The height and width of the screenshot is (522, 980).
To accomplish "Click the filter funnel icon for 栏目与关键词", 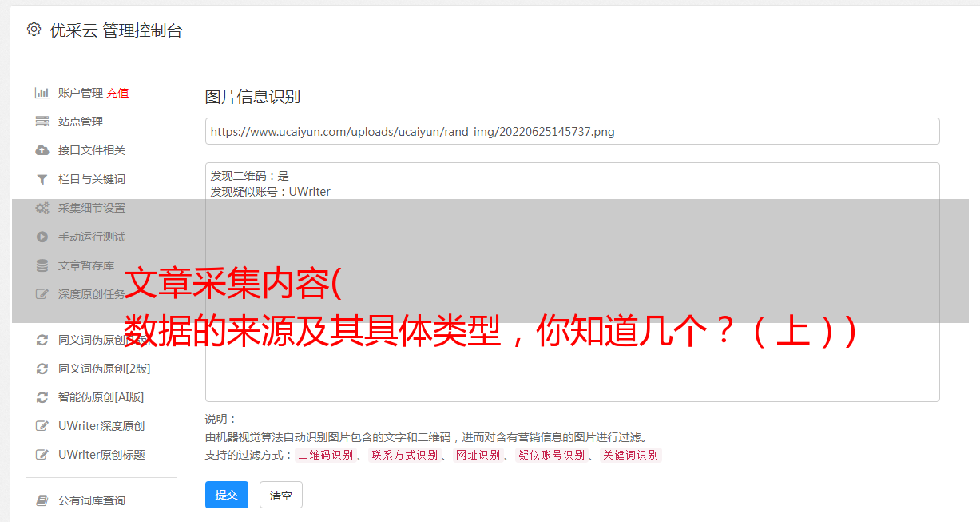I will pyautogui.click(x=42, y=179).
